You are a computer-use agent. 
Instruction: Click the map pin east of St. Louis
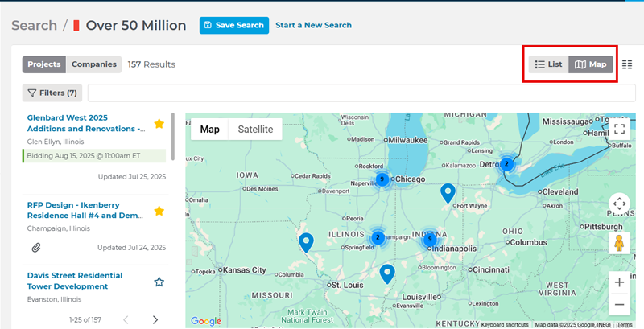[387, 273]
